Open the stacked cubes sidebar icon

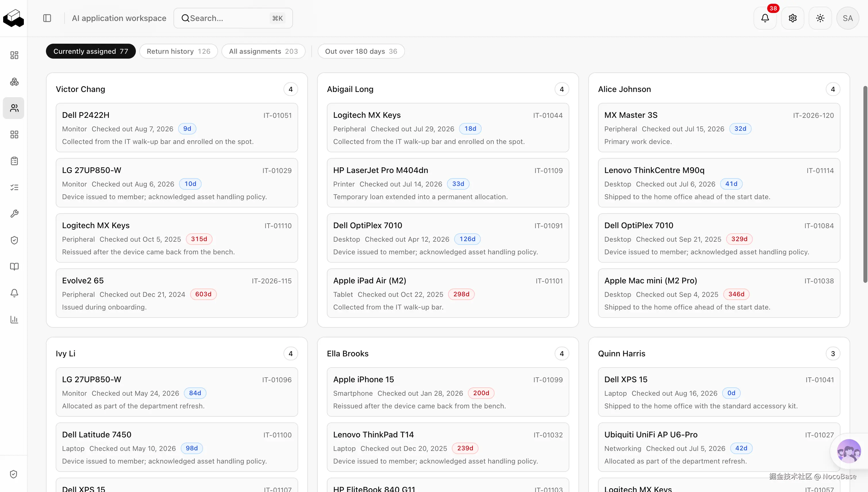tap(14, 81)
